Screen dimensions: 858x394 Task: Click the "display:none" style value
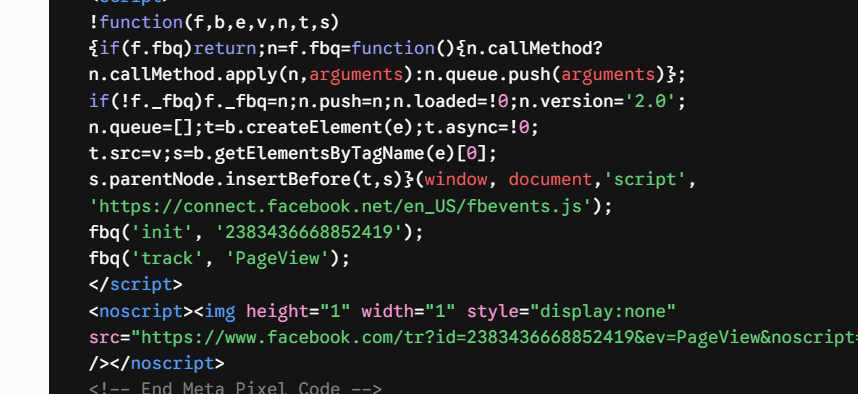603,311
